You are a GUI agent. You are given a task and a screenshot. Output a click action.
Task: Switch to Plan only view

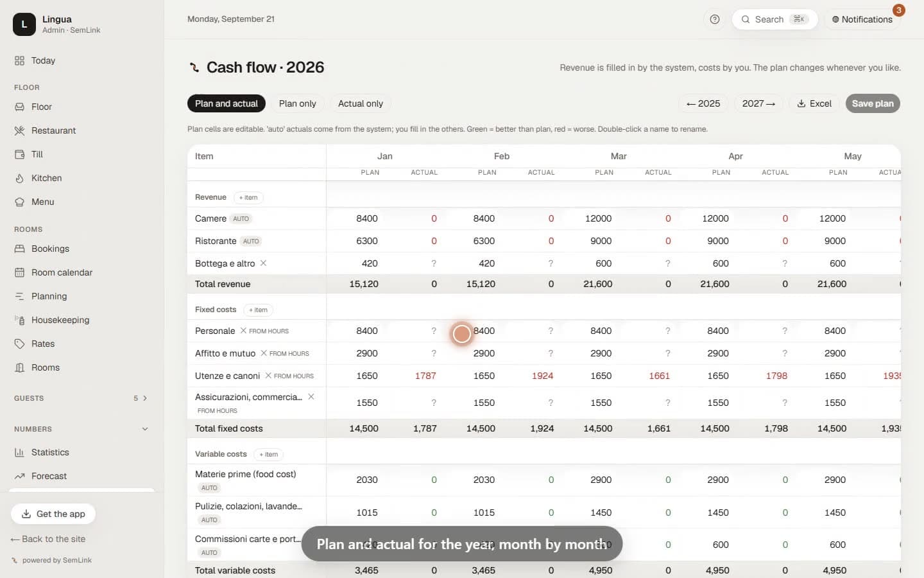click(x=298, y=103)
